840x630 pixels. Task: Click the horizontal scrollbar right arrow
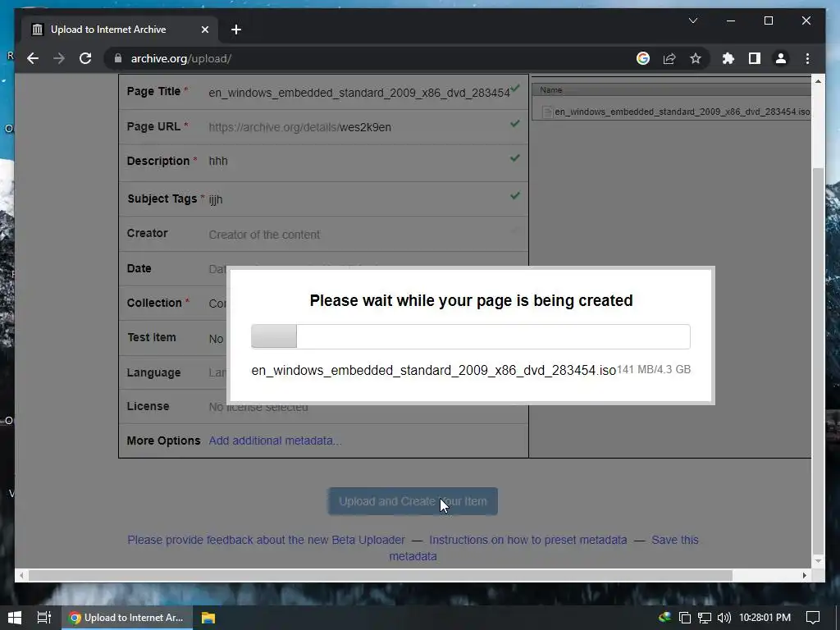[x=804, y=575]
